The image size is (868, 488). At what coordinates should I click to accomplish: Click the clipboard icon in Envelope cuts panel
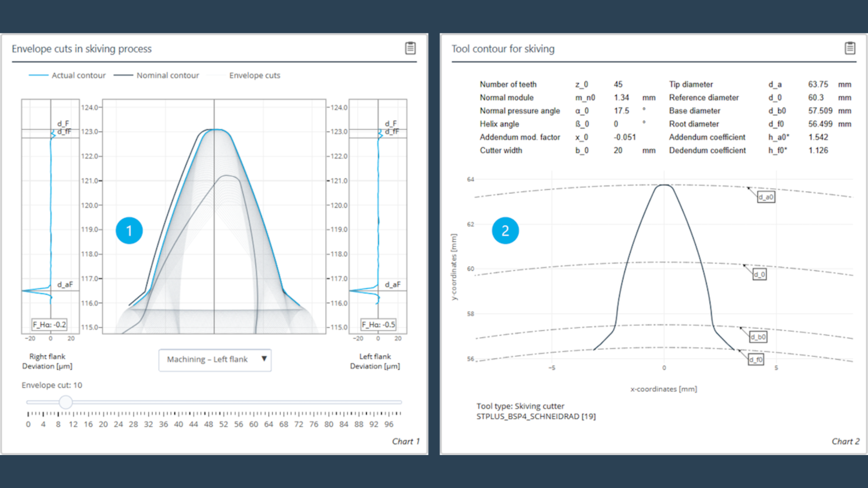tap(410, 48)
